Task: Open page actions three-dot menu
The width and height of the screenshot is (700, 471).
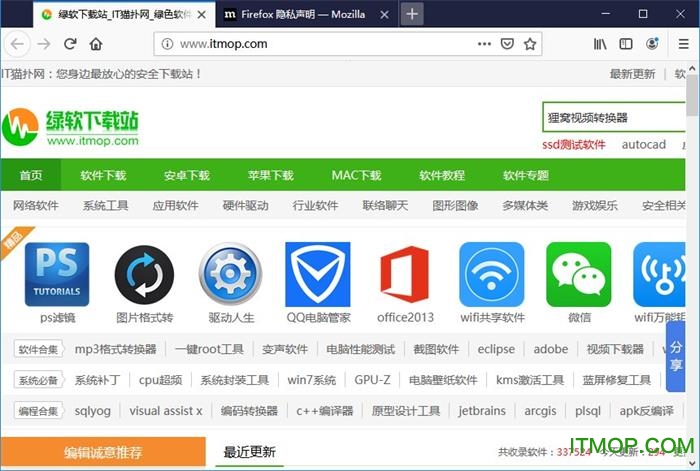Action: (x=484, y=44)
